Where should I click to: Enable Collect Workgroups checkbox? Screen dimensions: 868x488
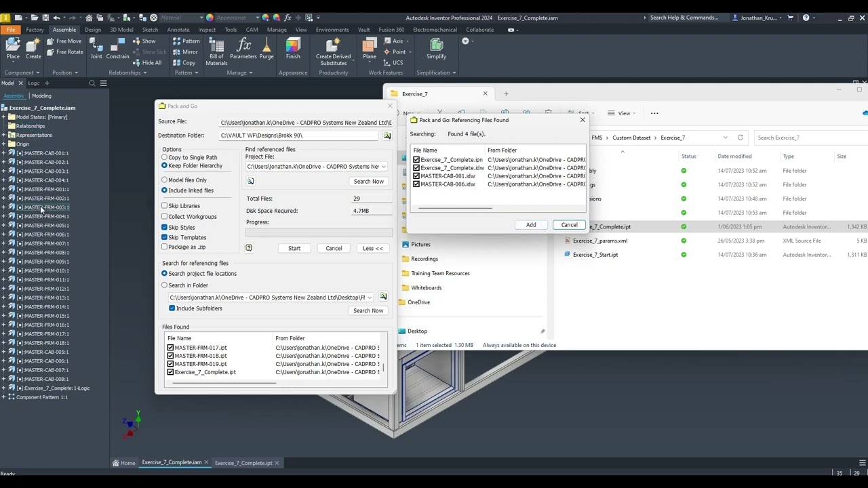pyautogui.click(x=164, y=216)
